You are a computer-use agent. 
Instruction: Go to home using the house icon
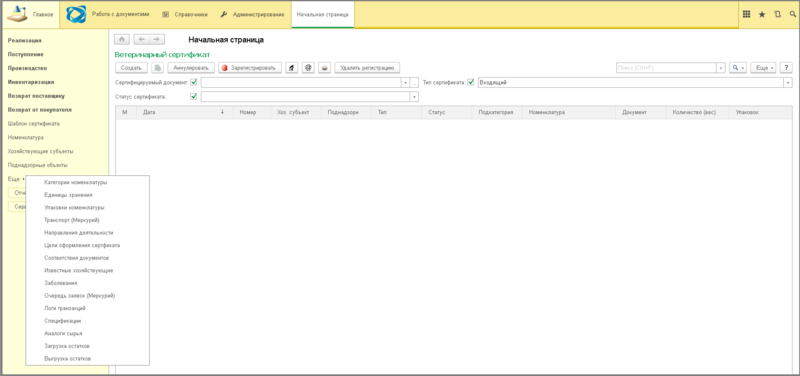pos(121,39)
